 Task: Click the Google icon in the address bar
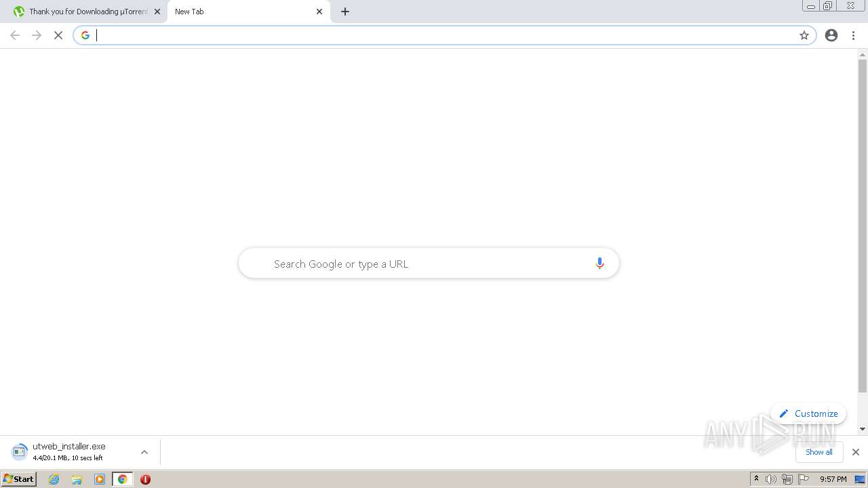coord(85,35)
